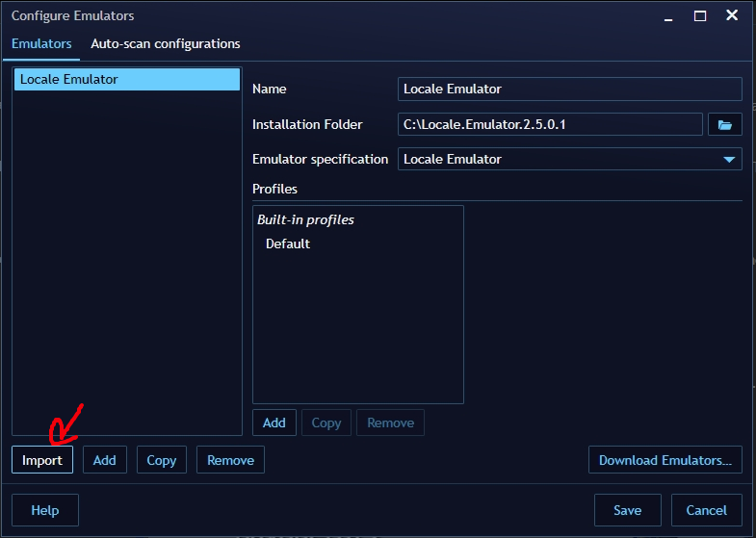This screenshot has width=756, height=538.
Task: Remove the selected emulator
Action: point(230,460)
